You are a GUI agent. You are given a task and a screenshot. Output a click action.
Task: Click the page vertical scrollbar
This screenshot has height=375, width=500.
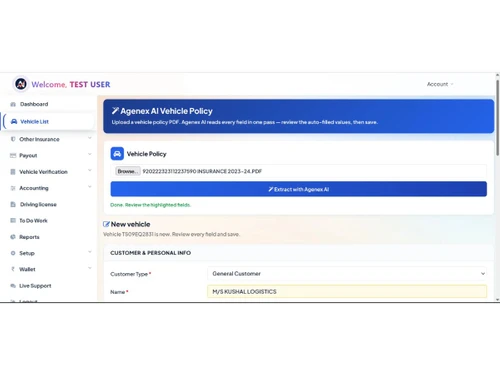click(x=497, y=117)
